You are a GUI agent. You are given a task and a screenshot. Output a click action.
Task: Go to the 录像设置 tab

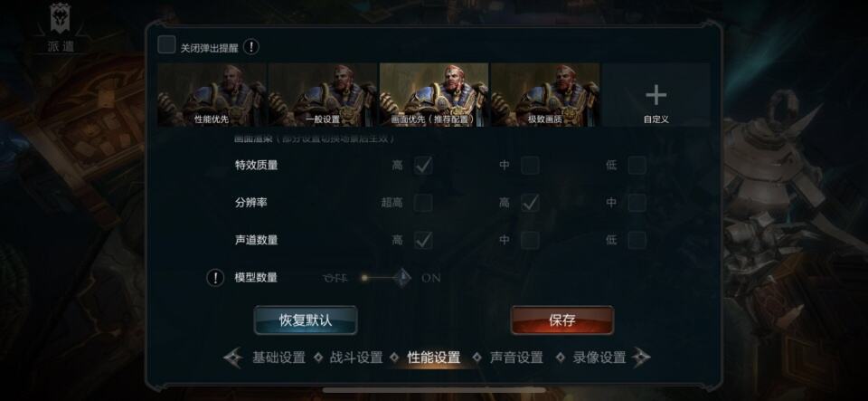pos(599,358)
